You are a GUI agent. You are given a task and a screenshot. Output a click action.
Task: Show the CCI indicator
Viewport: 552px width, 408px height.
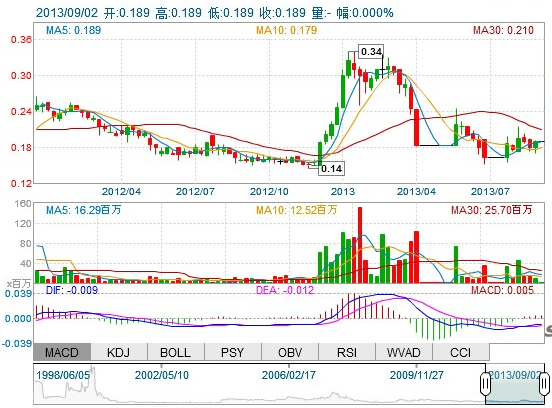pyautogui.click(x=460, y=352)
